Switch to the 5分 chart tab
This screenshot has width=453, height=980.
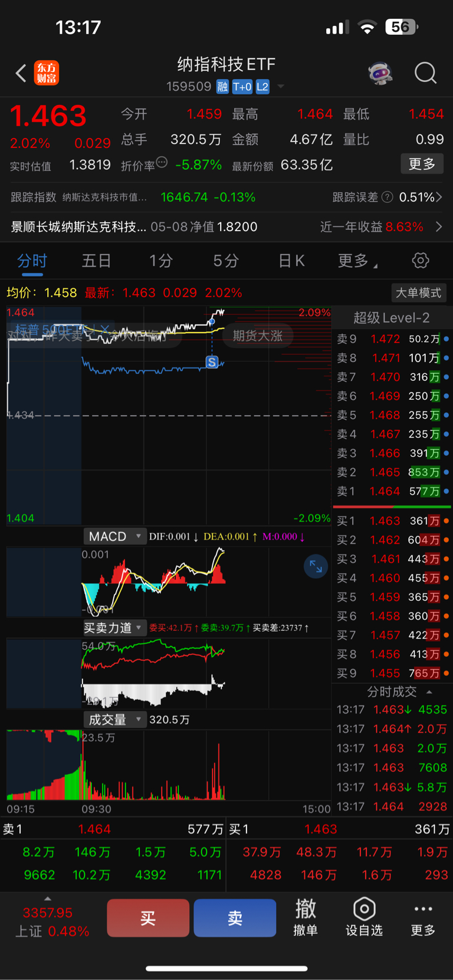point(226,261)
